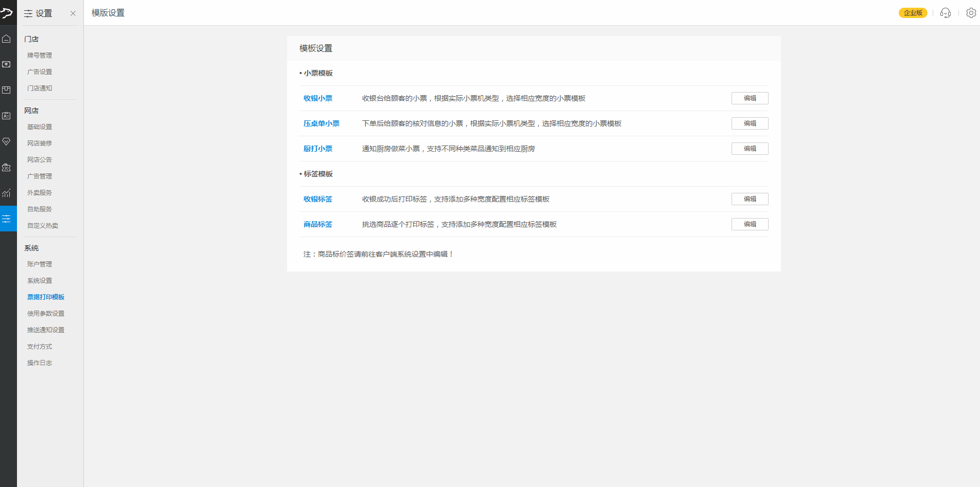Edit the 收银小票 template
This screenshot has height=487, width=980.
pyautogui.click(x=750, y=98)
